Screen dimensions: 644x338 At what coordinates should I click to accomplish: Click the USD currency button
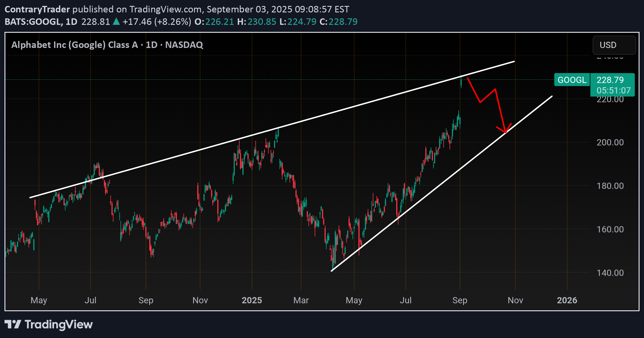click(x=614, y=45)
